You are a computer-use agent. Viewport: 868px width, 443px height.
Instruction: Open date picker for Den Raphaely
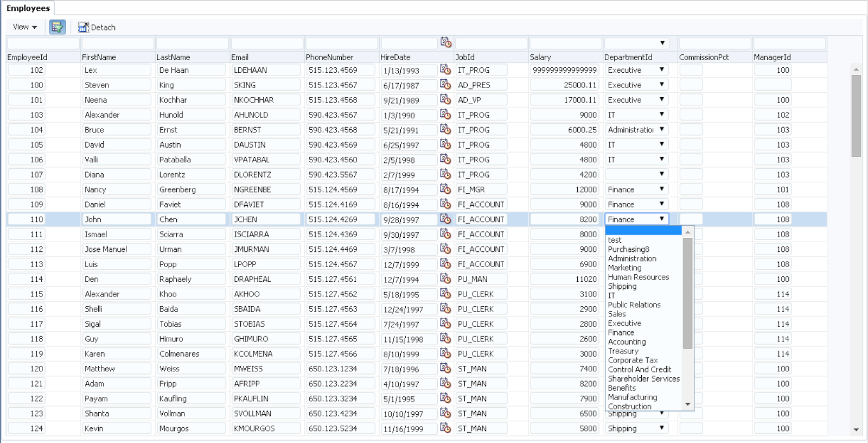pyautogui.click(x=445, y=279)
